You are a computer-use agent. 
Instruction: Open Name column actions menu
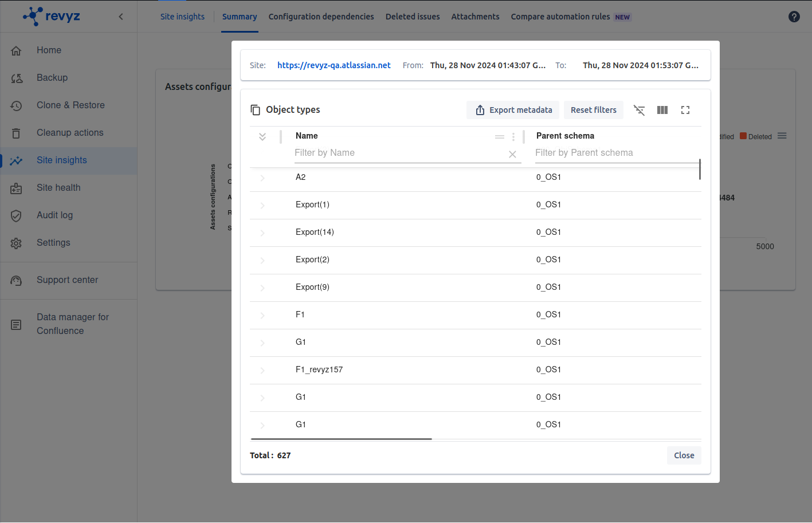[513, 137]
